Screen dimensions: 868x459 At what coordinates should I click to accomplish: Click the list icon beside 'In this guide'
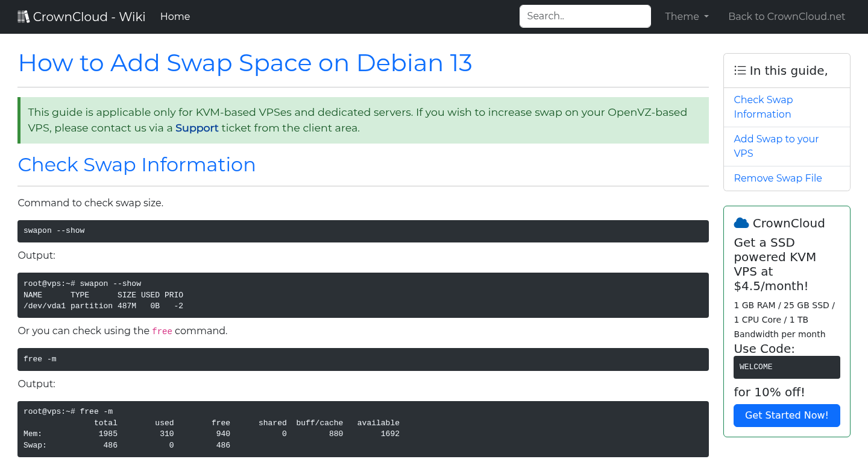(x=740, y=70)
